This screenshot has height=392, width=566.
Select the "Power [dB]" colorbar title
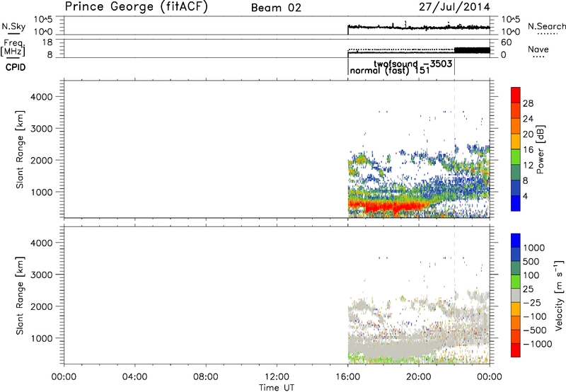541,149
